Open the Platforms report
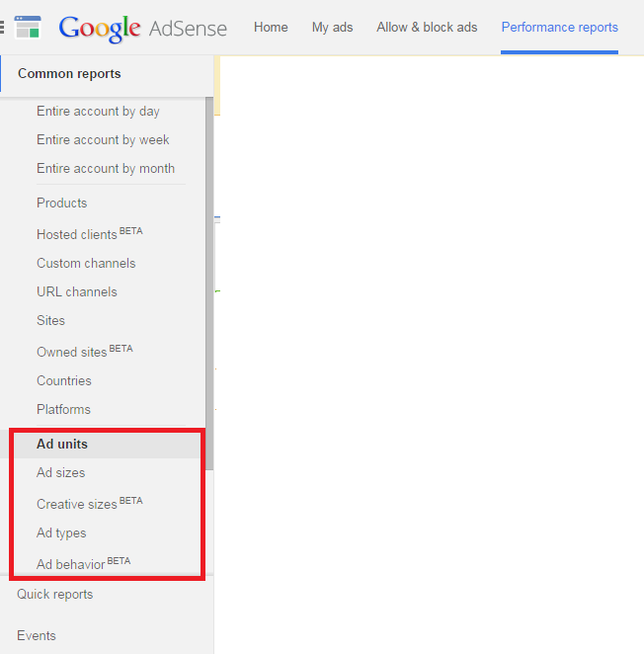Image resolution: width=644 pixels, height=654 pixels. 63,410
